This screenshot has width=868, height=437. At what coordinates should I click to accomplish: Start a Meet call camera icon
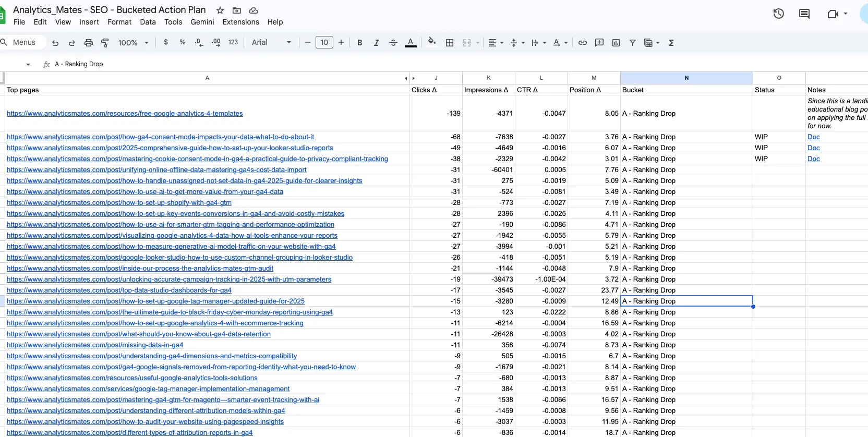[x=833, y=14]
